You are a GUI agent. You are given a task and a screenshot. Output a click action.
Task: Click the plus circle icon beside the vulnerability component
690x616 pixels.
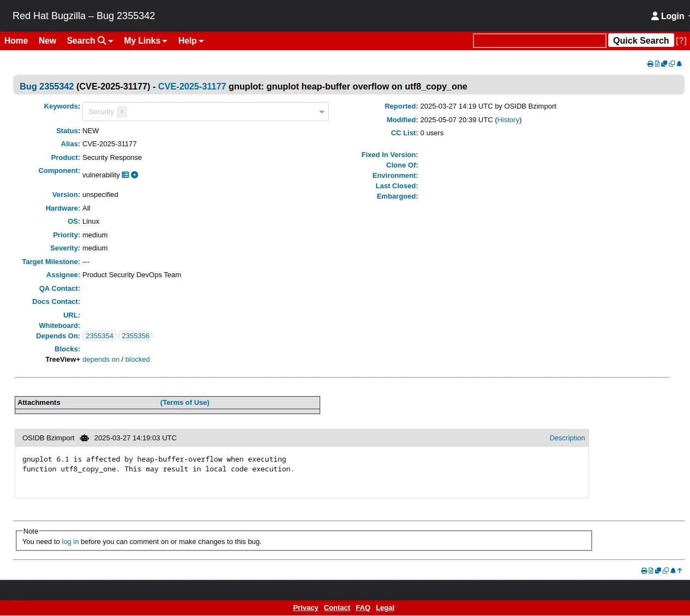click(x=135, y=175)
